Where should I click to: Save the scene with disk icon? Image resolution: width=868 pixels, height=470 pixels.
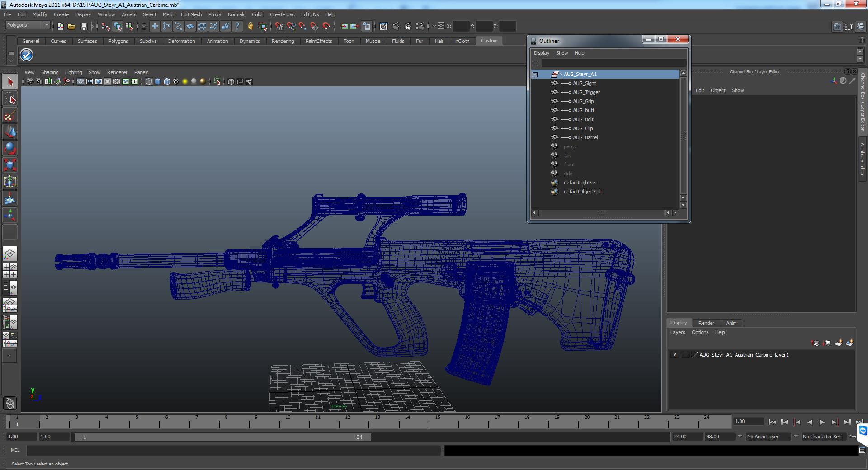click(x=84, y=26)
